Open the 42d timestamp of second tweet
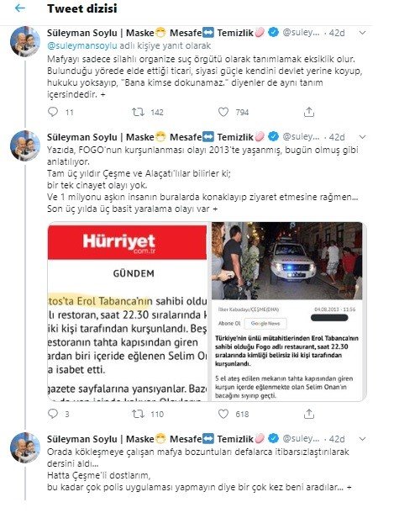420x513 pixels. 337,137
